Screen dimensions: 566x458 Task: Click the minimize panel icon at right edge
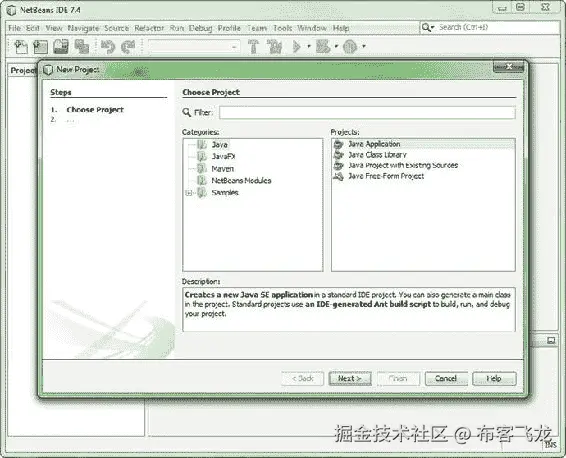pyautogui.click(x=551, y=340)
